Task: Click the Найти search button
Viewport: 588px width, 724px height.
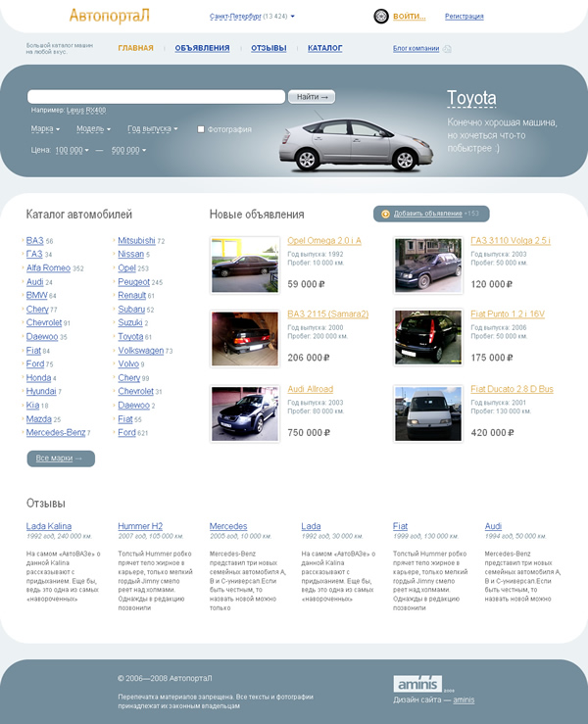Action: click(x=312, y=97)
